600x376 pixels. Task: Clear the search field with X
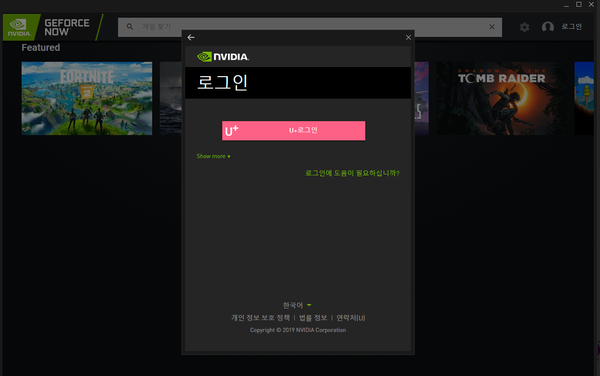pos(492,27)
